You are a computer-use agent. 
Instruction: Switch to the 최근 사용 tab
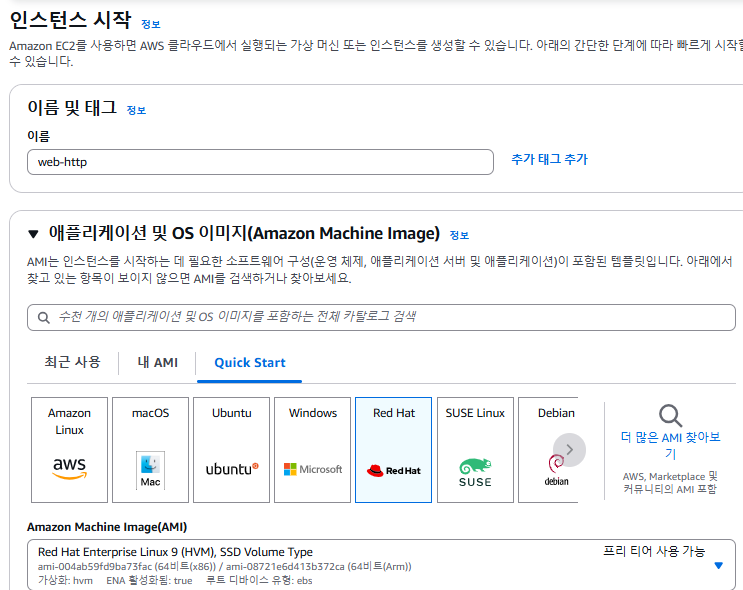tap(72, 363)
